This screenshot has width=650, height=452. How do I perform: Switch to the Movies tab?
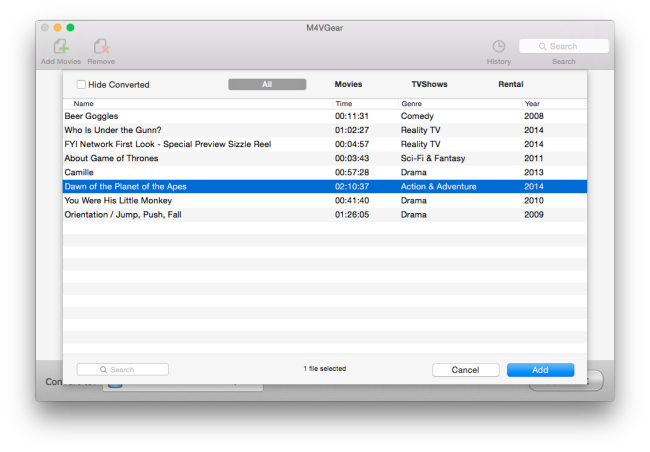pyautogui.click(x=348, y=84)
